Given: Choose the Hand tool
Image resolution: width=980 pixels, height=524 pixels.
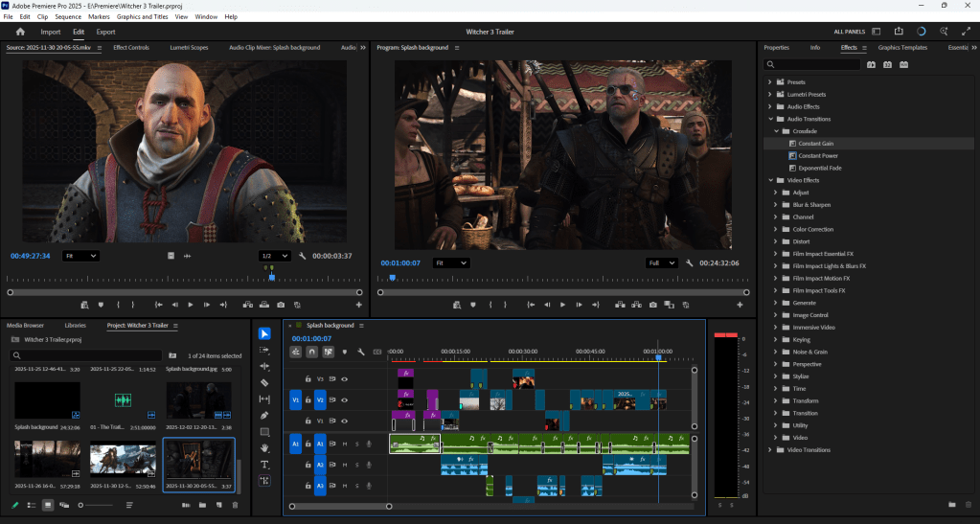Looking at the screenshot, I should point(264,447).
